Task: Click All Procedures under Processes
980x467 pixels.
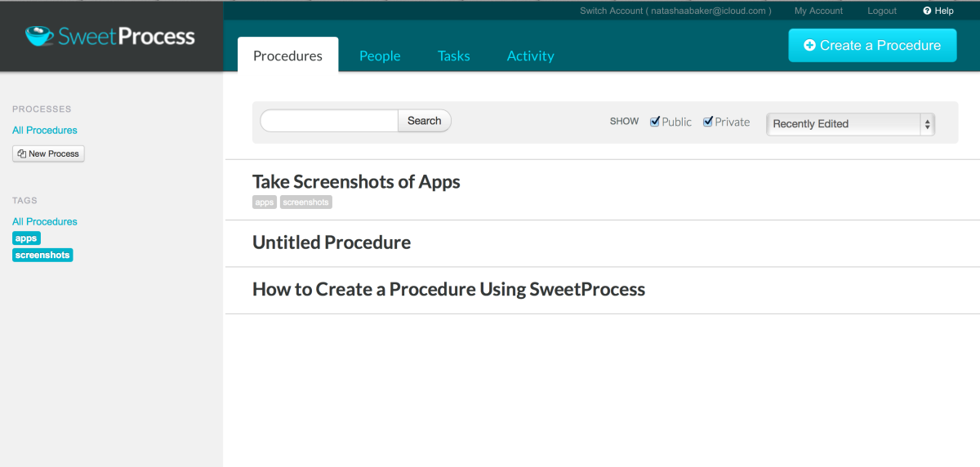Action: click(x=45, y=131)
